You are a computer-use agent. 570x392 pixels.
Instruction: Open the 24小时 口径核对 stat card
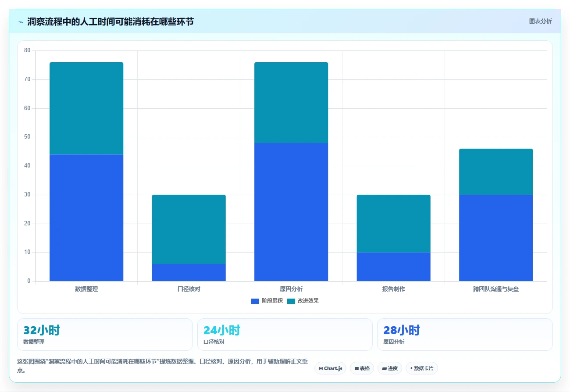coord(285,335)
